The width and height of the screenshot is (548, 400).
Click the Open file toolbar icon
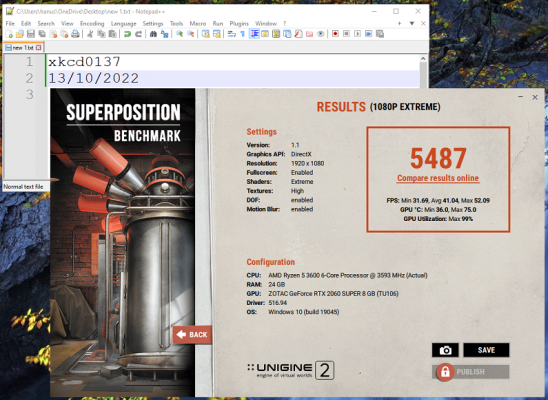(x=20, y=34)
